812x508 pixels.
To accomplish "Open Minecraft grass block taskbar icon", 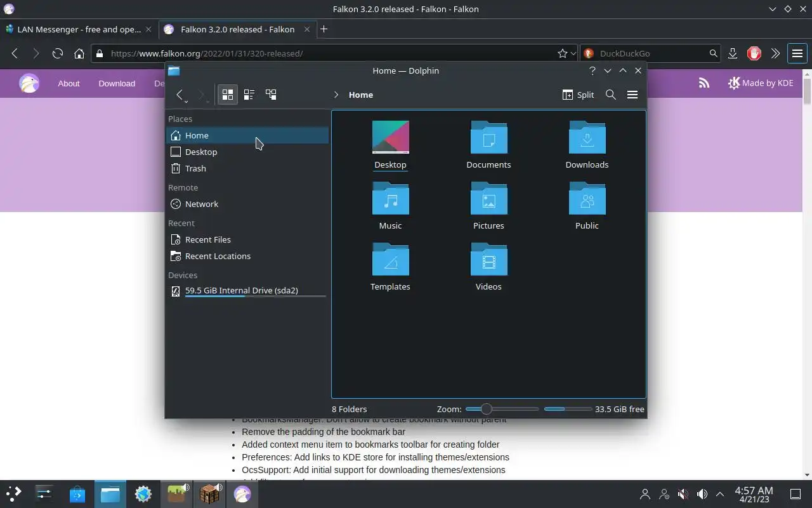I will point(176,493).
